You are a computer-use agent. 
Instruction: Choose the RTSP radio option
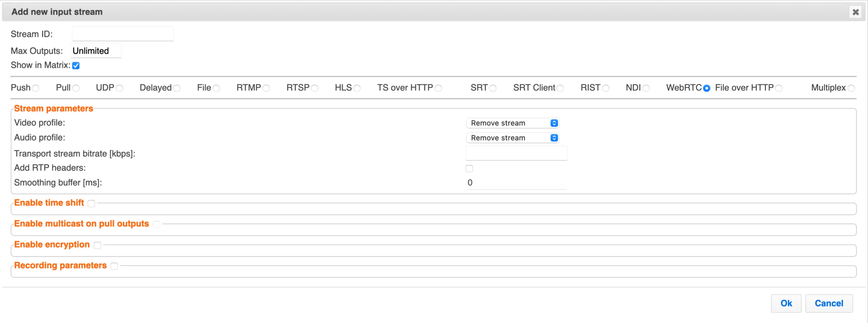(315, 88)
